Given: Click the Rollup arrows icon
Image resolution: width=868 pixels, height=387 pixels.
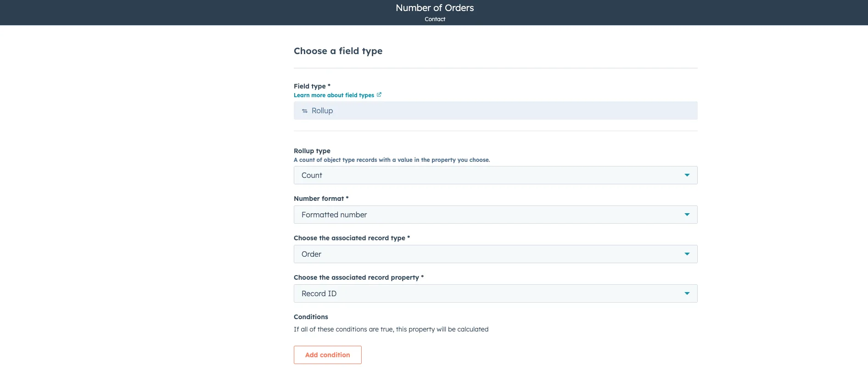Looking at the screenshot, I should [x=305, y=111].
